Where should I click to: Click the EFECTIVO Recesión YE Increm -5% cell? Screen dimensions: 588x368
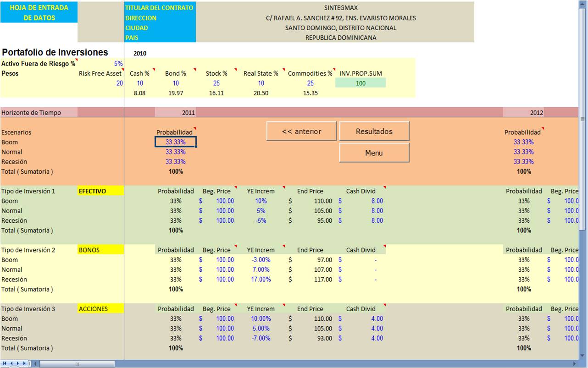pos(261,220)
